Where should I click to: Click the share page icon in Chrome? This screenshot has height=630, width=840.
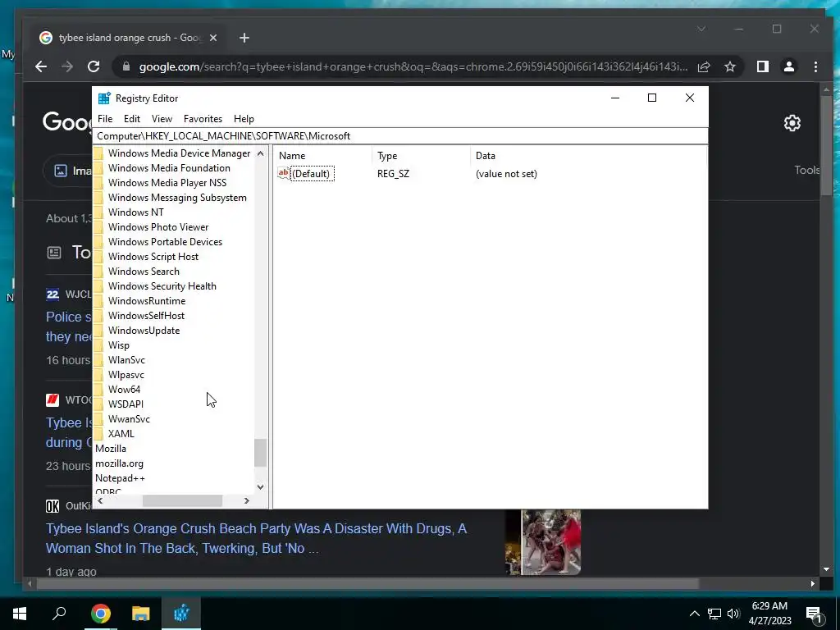pos(704,66)
